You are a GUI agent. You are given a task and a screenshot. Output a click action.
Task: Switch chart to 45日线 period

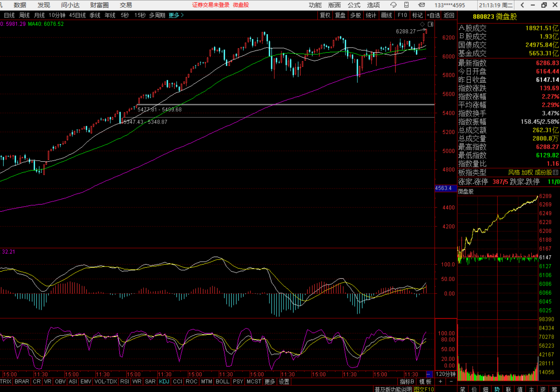[x=77, y=15]
